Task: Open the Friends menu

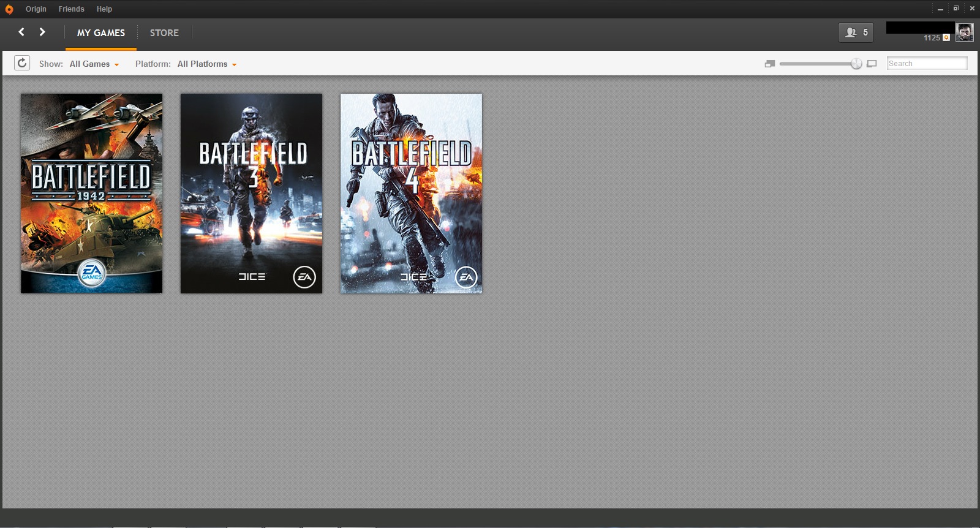Action: [72, 9]
